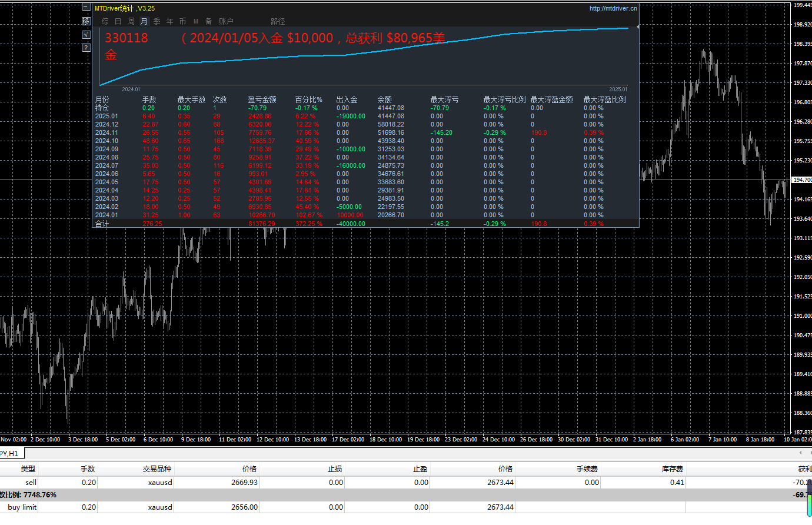Switch to the 季 quarterly tab
Screen dimensions: 812x525
(x=157, y=21)
